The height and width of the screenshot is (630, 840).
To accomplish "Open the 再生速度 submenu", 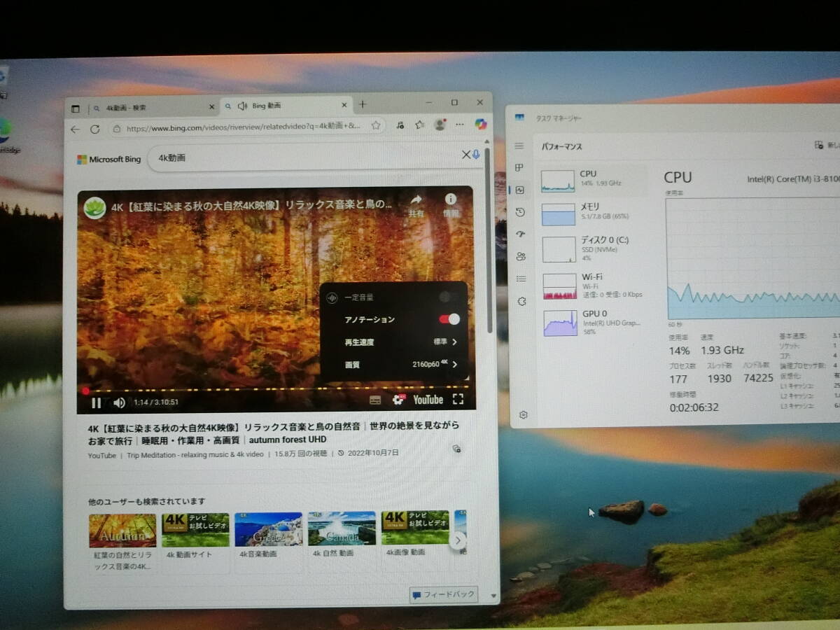I will 394,342.
